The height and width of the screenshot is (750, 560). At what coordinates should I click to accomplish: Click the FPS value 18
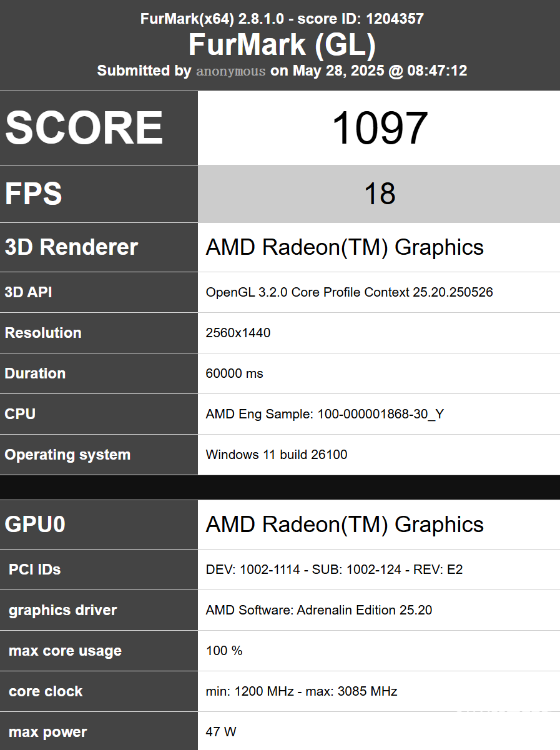point(379,194)
